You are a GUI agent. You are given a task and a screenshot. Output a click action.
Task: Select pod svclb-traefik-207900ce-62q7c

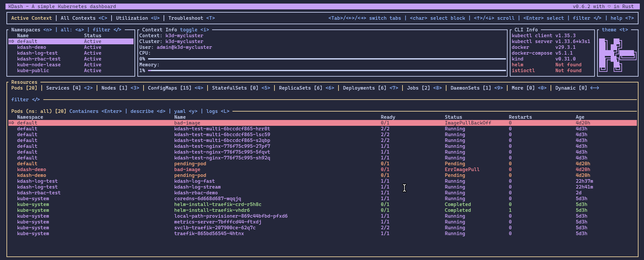coord(323,228)
